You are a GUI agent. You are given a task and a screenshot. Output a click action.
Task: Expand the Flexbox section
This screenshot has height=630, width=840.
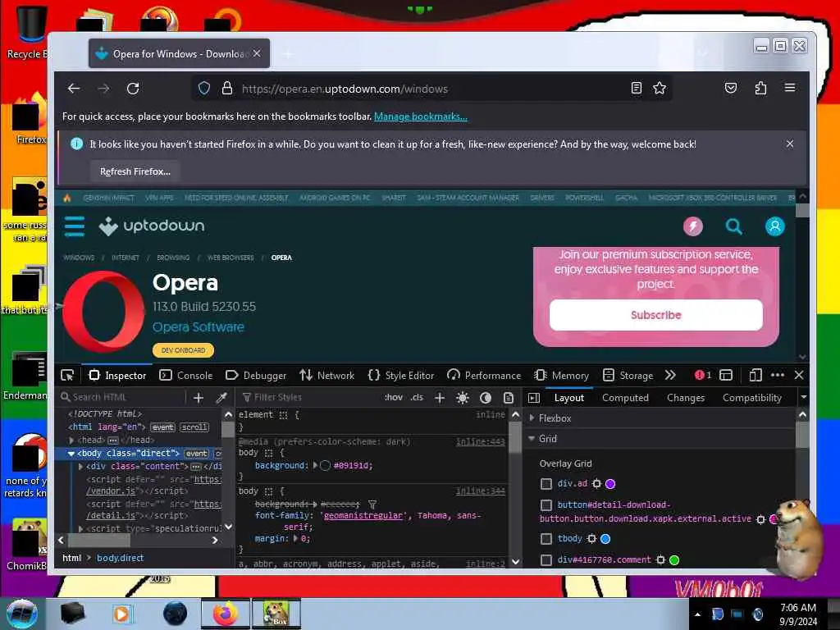[532, 418]
